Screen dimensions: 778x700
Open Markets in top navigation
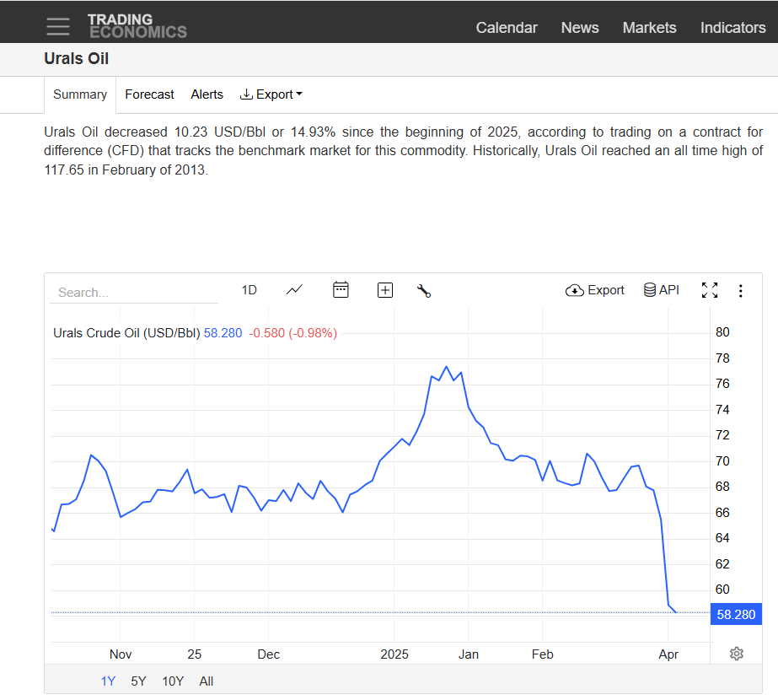[x=649, y=28]
